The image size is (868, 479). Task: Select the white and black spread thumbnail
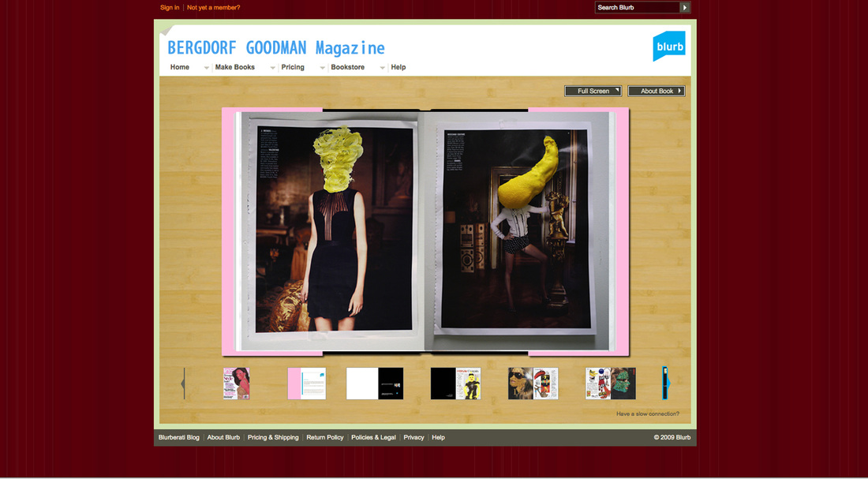coord(375,384)
